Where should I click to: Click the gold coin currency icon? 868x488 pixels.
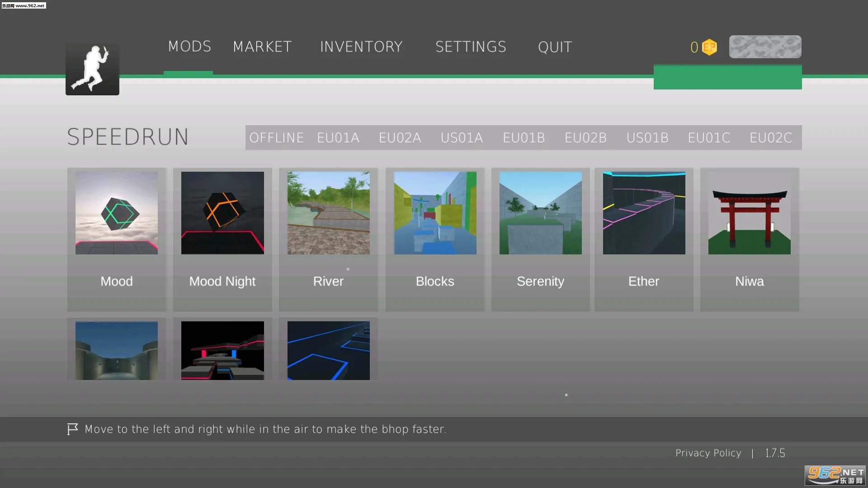(709, 47)
